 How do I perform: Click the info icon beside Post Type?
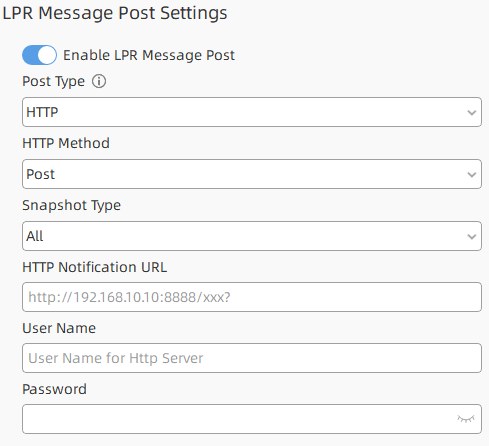point(99,81)
